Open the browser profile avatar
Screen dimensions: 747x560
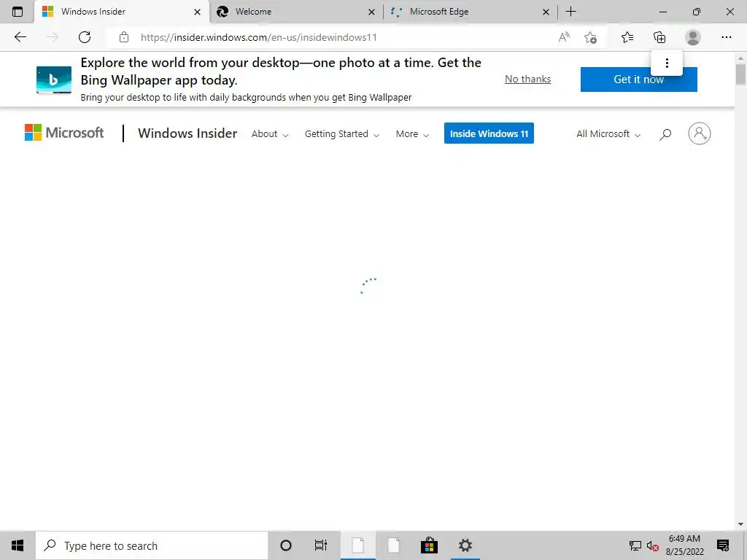[x=693, y=37]
